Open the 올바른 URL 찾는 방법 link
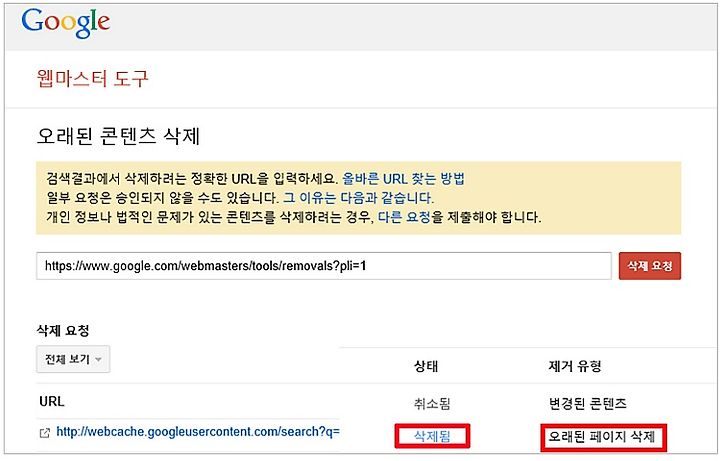The width and height of the screenshot is (720, 461). 404,179
